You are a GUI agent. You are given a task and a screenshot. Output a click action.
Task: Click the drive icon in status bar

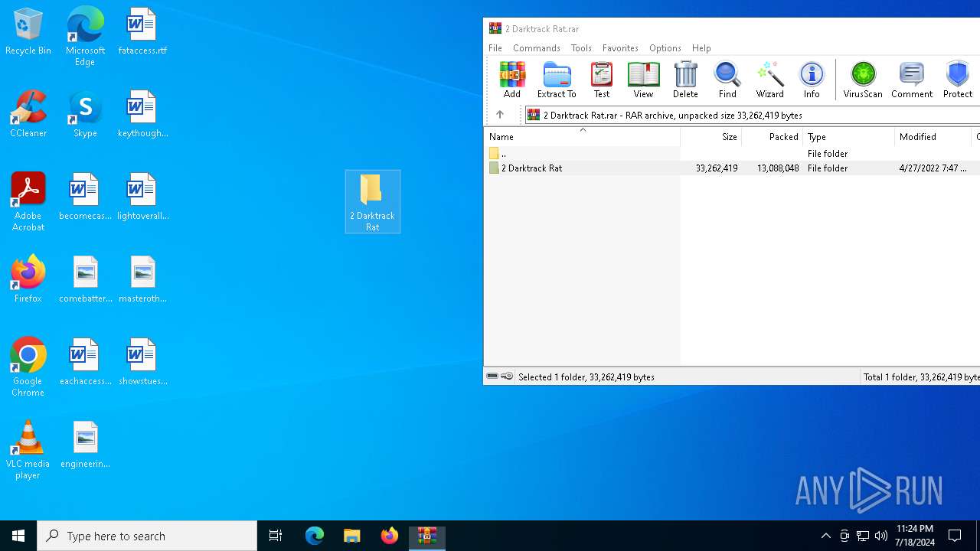pyautogui.click(x=492, y=377)
